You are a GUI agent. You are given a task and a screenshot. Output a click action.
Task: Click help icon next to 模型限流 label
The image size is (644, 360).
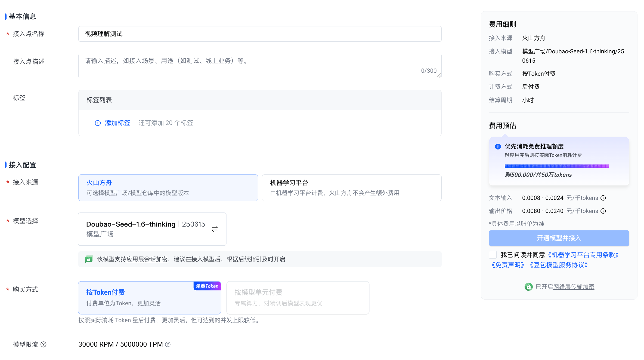[44, 344]
